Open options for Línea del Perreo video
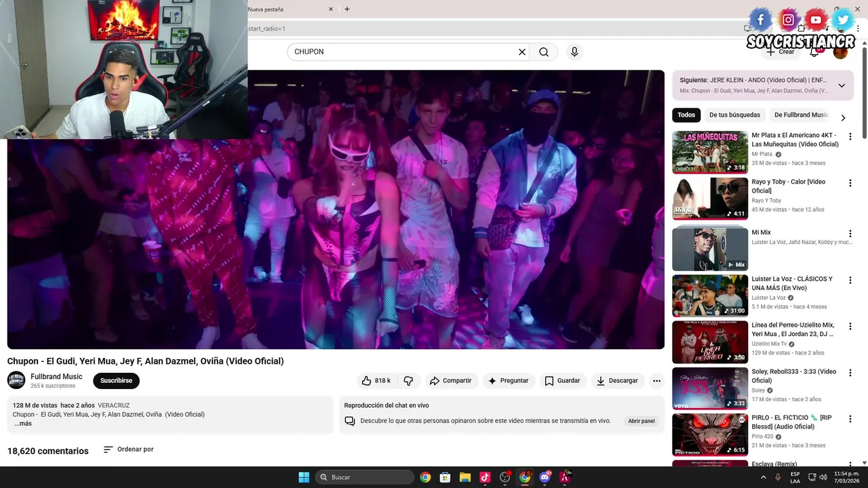 [850, 326]
